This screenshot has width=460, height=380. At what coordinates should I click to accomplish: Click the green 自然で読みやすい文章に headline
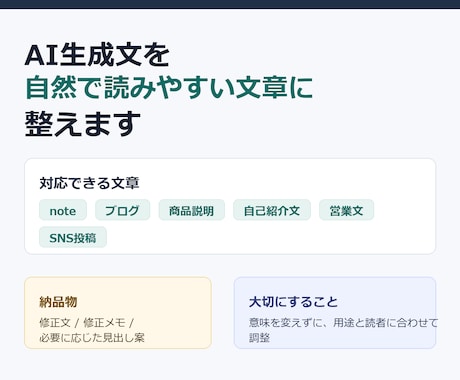pyautogui.click(x=169, y=88)
